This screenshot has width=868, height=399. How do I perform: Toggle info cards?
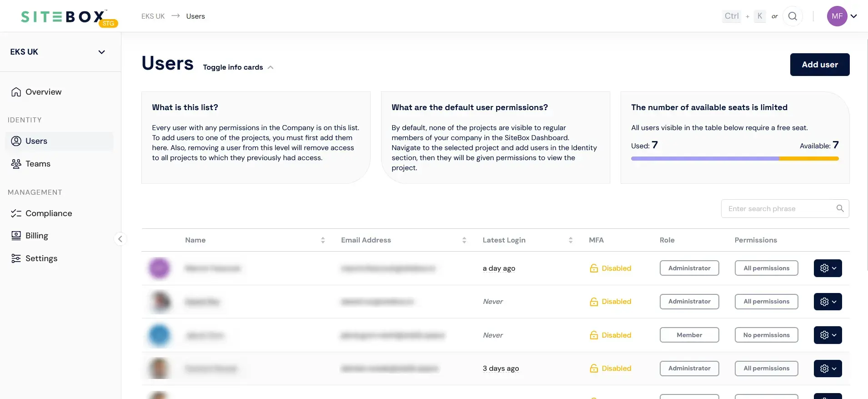coord(238,67)
